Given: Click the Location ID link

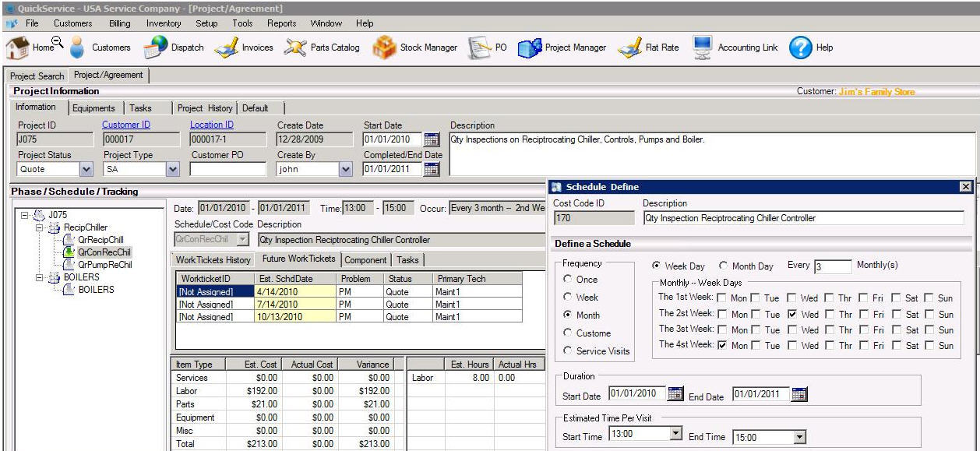Looking at the screenshot, I should tap(211, 125).
